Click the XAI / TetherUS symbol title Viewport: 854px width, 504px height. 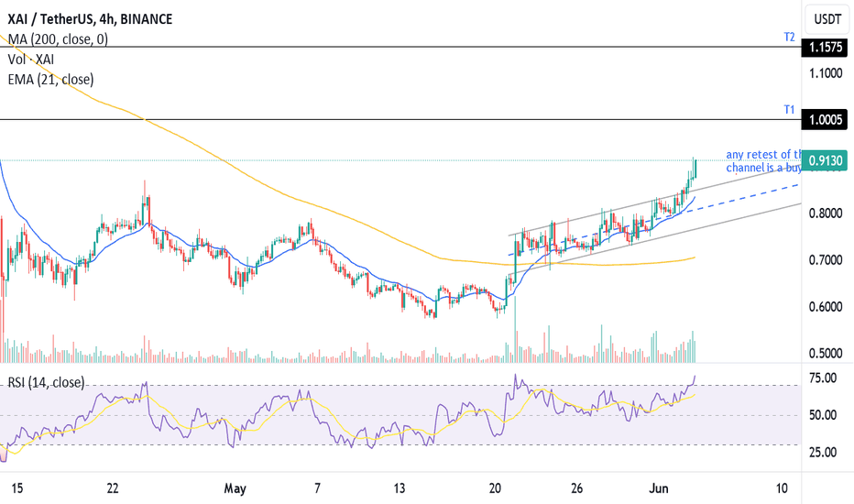coord(91,19)
